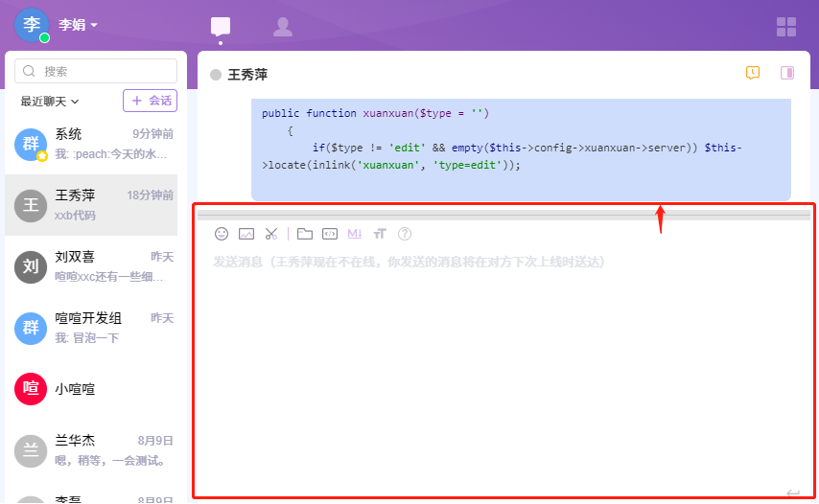The image size is (819, 504).
Task: Insert a code snippet via code icon
Action: [x=330, y=234]
